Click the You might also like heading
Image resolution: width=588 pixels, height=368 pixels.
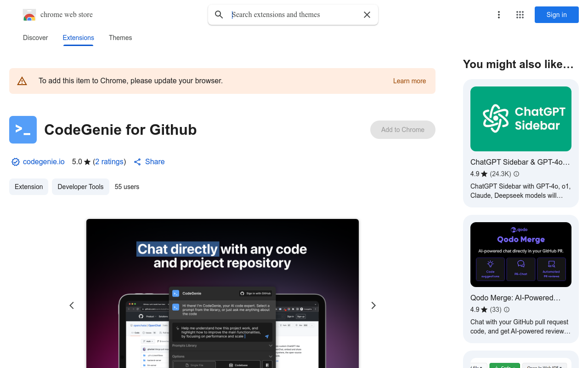tap(518, 64)
